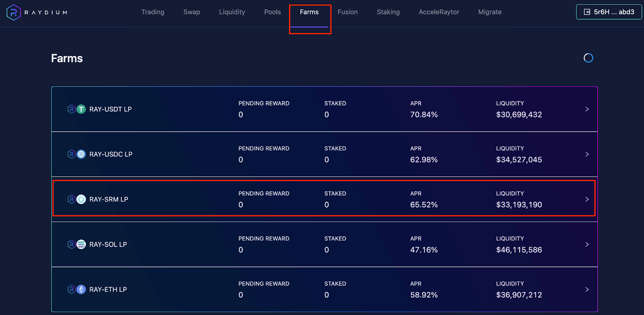
Task: Open the AcceleRaytor tab
Action: pos(439,12)
